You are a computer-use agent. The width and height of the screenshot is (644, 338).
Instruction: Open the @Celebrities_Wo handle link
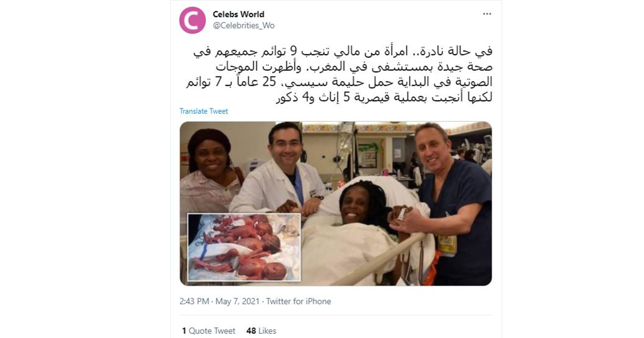244,26
